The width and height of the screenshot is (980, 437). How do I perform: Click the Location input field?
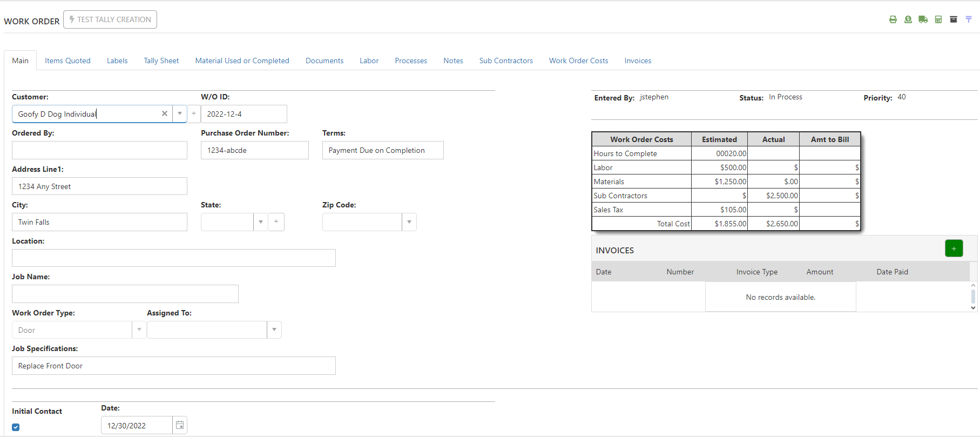(174, 258)
